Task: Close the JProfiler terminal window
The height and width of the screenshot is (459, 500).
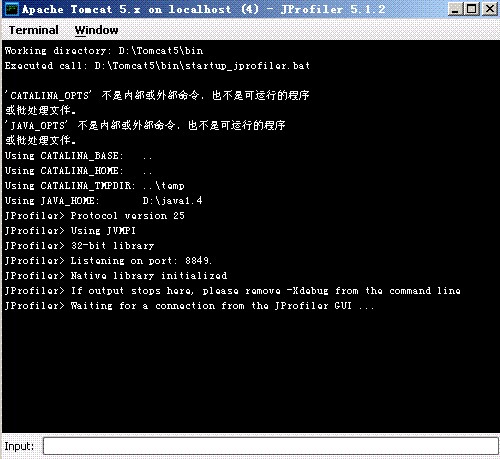Action: [x=490, y=9]
